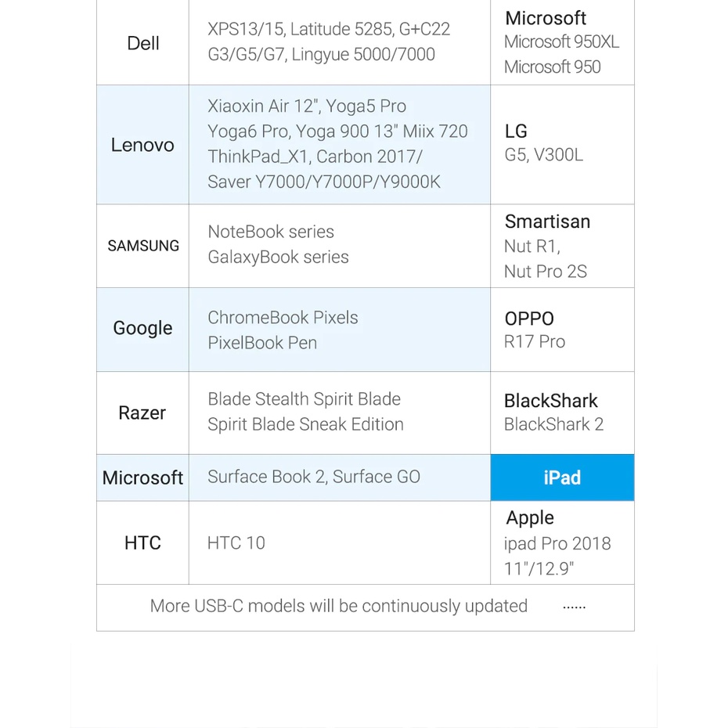Select the Smartisan heading

click(547, 222)
